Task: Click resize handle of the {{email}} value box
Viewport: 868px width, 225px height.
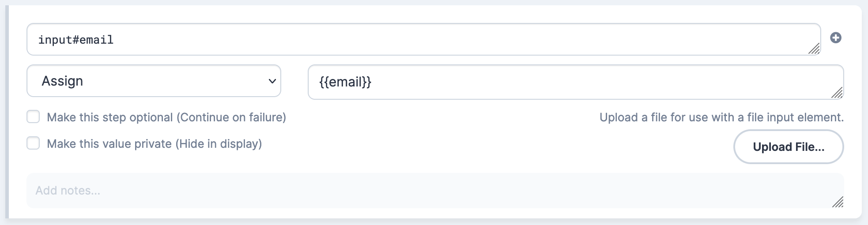Action: tap(837, 93)
